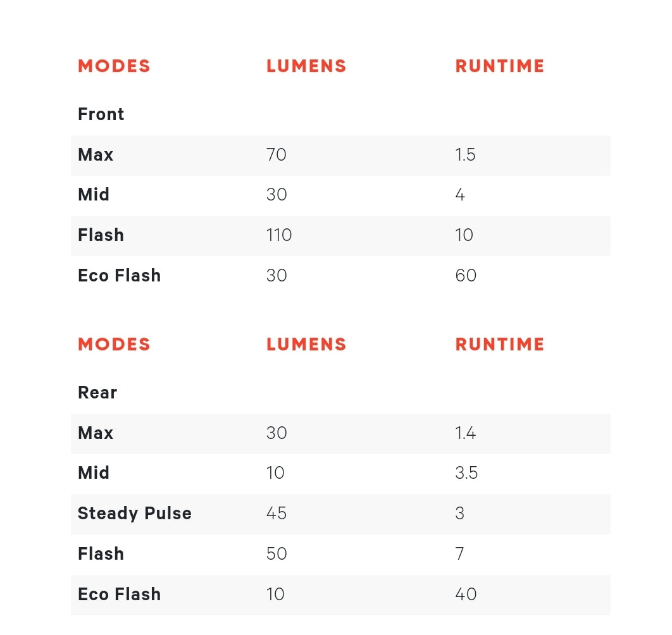Click the Eco Flash label under Front

(x=119, y=276)
